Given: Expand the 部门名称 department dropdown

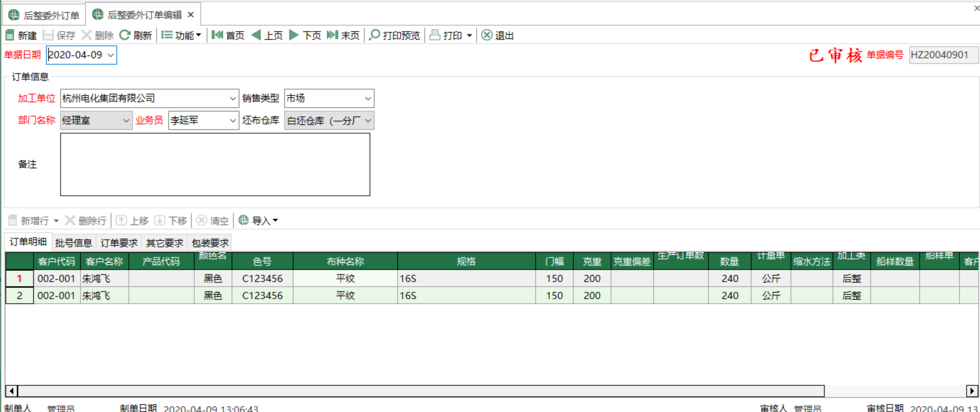Looking at the screenshot, I should (x=126, y=120).
